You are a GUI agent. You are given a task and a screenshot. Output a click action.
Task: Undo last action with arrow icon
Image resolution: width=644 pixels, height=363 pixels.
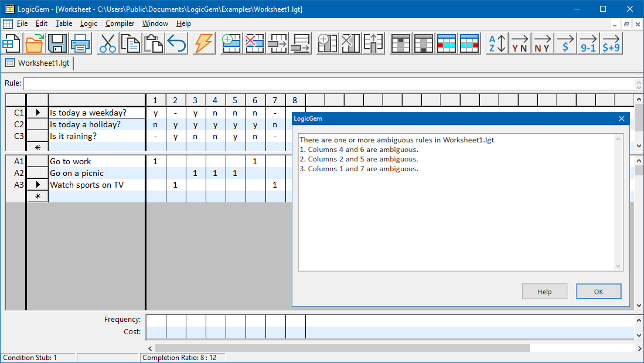point(176,43)
